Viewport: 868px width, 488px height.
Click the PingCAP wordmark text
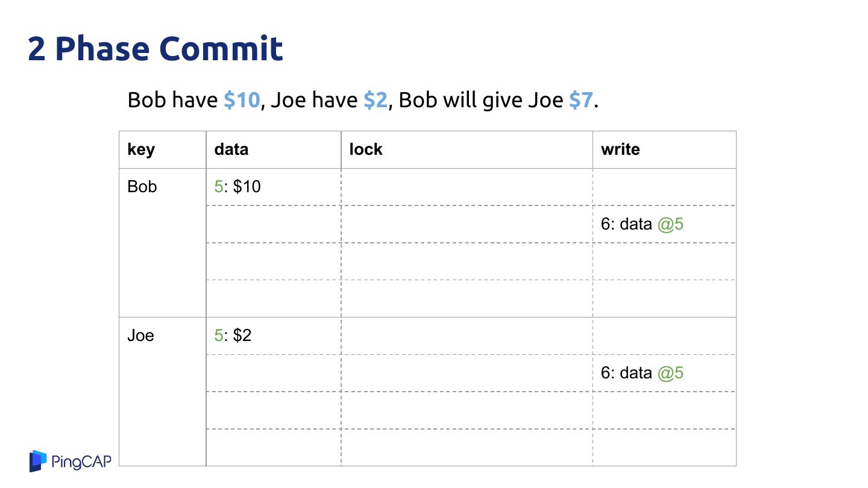82,462
